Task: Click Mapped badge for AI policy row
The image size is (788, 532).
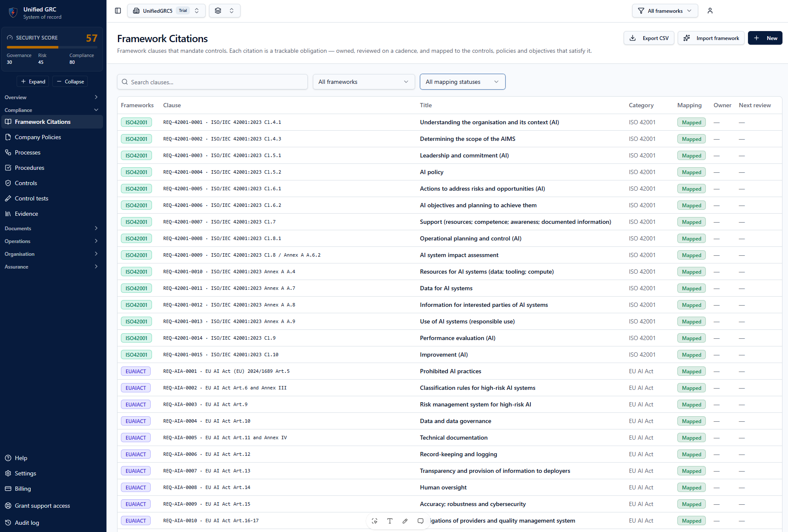Action: point(691,172)
